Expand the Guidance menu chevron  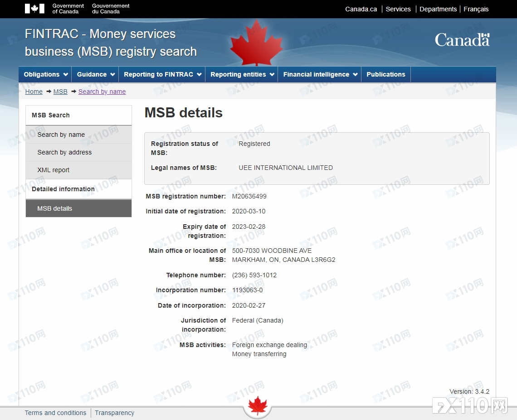(112, 75)
